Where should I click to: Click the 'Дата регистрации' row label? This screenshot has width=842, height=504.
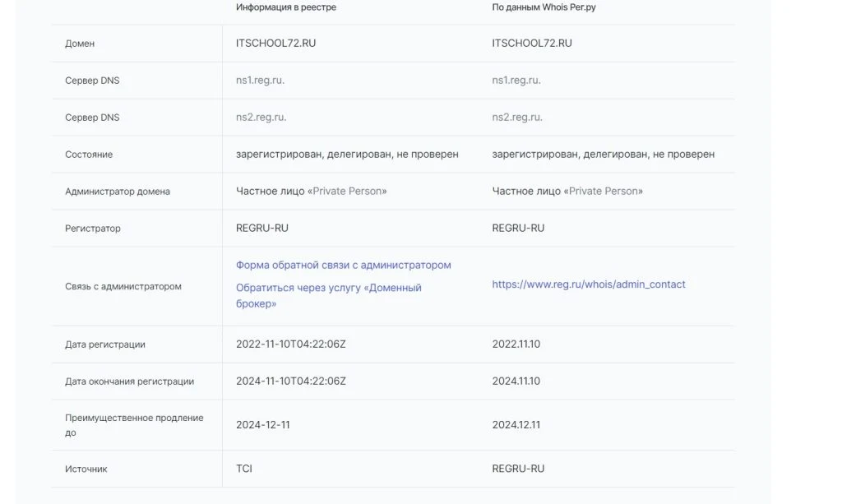click(x=105, y=344)
